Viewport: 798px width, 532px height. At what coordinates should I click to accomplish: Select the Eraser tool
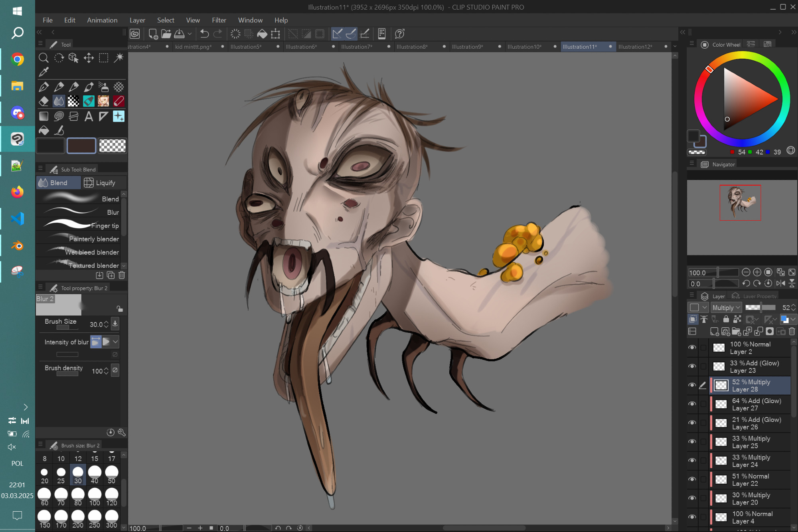[x=43, y=101]
